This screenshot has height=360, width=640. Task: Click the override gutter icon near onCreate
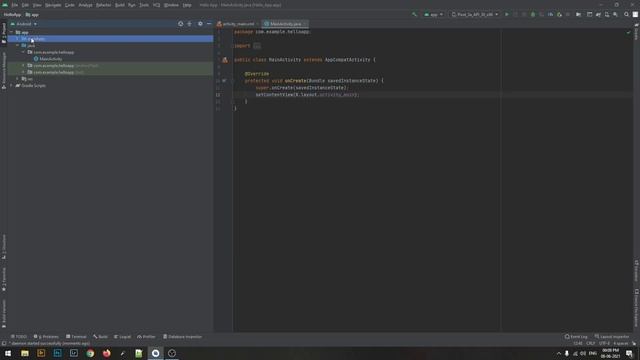224,80
